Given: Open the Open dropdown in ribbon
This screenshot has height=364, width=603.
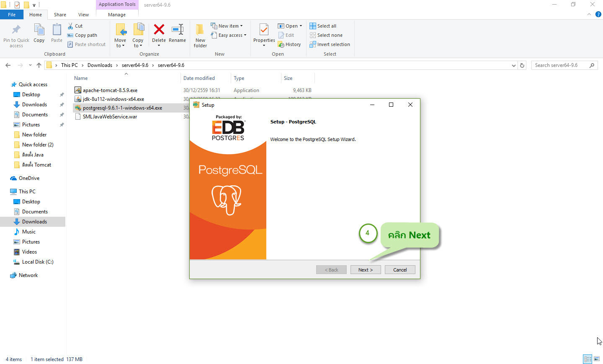Looking at the screenshot, I should click(x=290, y=26).
